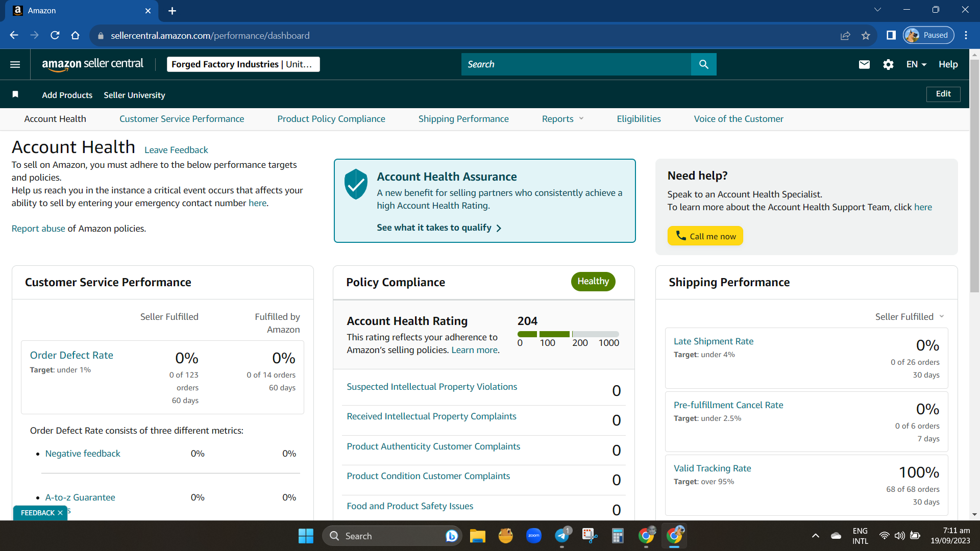
Task: Open the Snipping Tool taskbar icon
Action: [590, 536]
